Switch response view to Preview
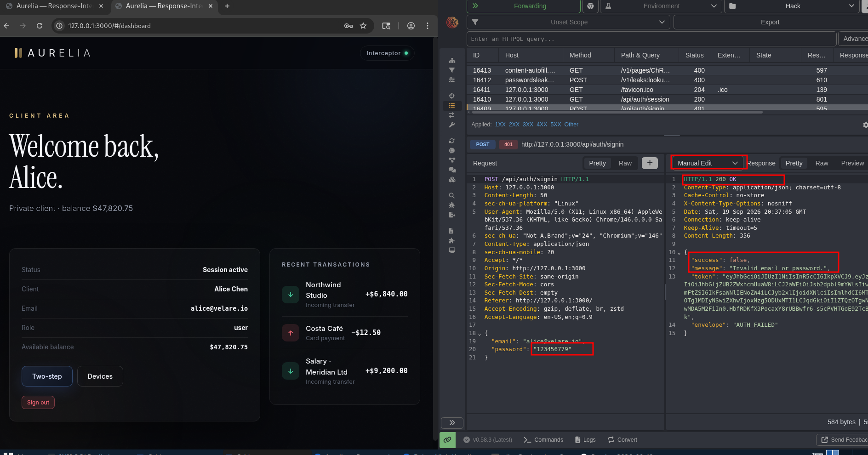 852,163
